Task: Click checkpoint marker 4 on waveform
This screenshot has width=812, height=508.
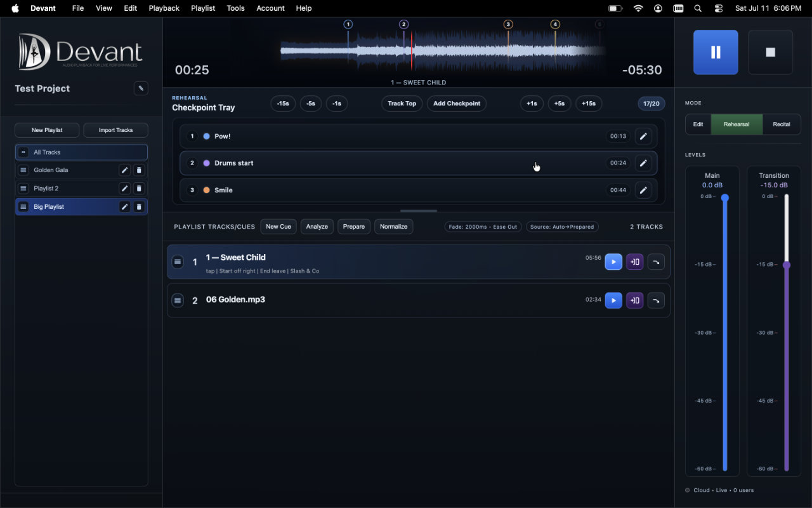Action: click(x=555, y=24)
